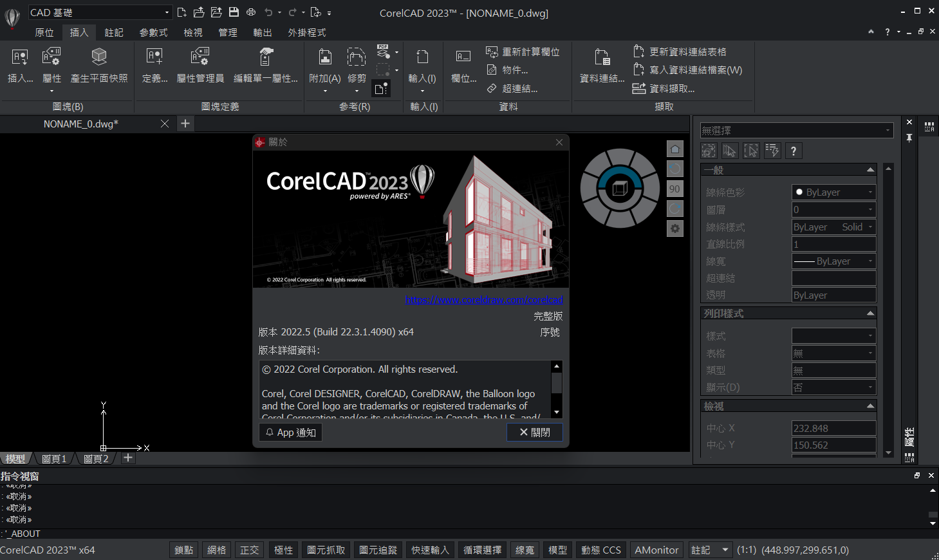Open the coreldraw.com/corelcad link

(484, 299)
